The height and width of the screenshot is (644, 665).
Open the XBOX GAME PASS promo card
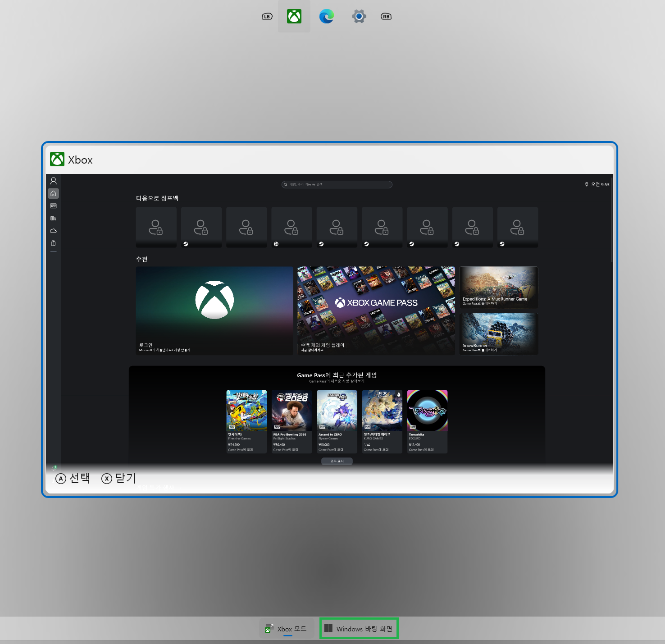(x=376, y=311)
